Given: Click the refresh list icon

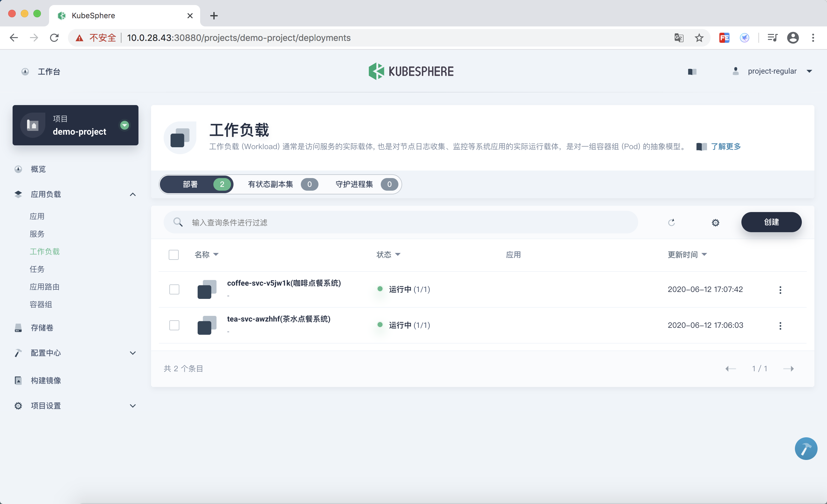Looking at the screenshot, I should pyautogui.click(x=671, y=222).
